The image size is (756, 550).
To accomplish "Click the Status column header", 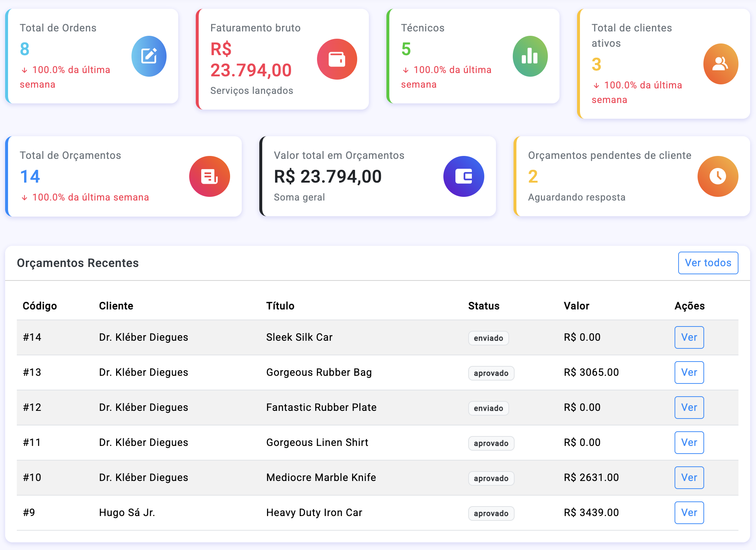I will [x=484, y=306].
